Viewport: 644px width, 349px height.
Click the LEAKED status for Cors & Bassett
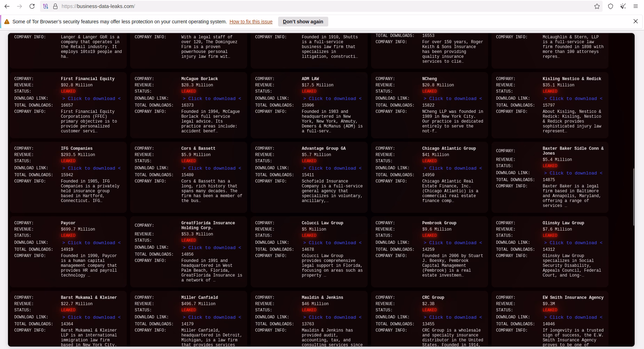pos(189,161)
